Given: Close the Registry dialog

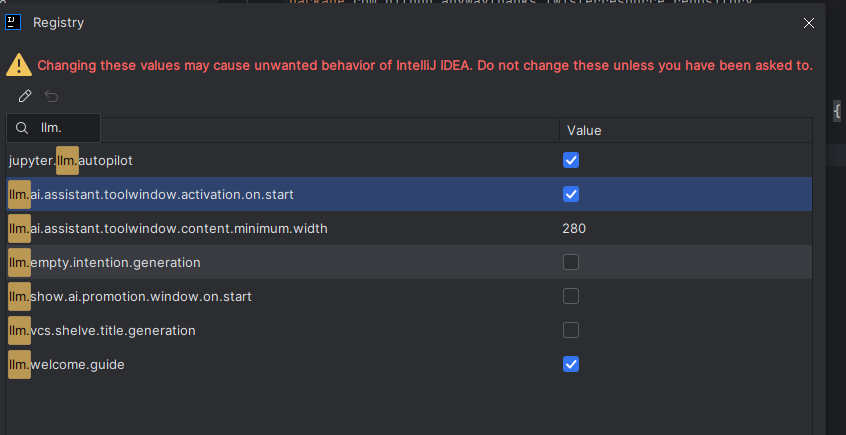Looking at the screenshot, I should point(809,23).
